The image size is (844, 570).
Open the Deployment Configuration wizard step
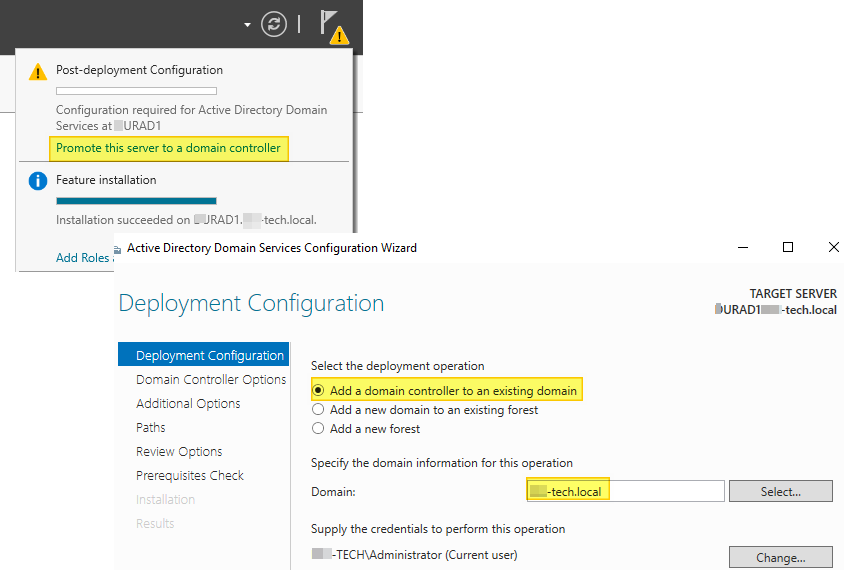click(x=203, y=355)
